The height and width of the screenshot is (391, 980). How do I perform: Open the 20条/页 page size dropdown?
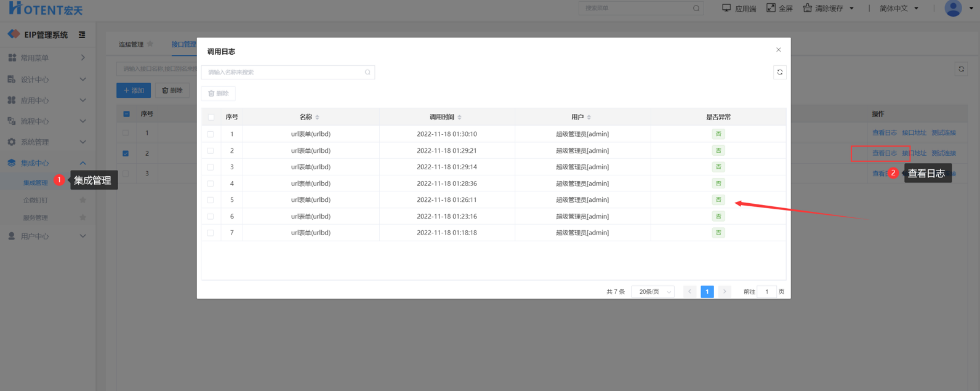pos(653,292)
